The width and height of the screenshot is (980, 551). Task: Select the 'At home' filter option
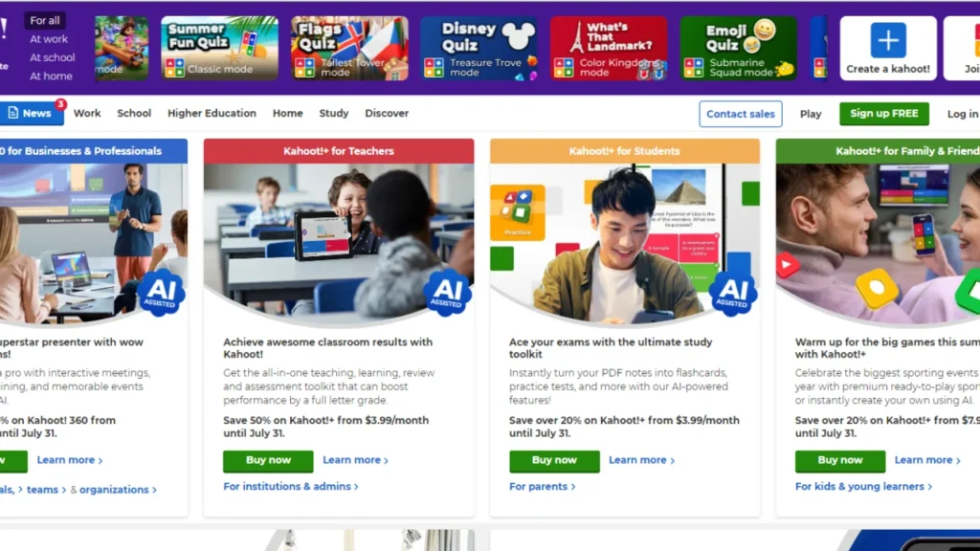point(52,77)
